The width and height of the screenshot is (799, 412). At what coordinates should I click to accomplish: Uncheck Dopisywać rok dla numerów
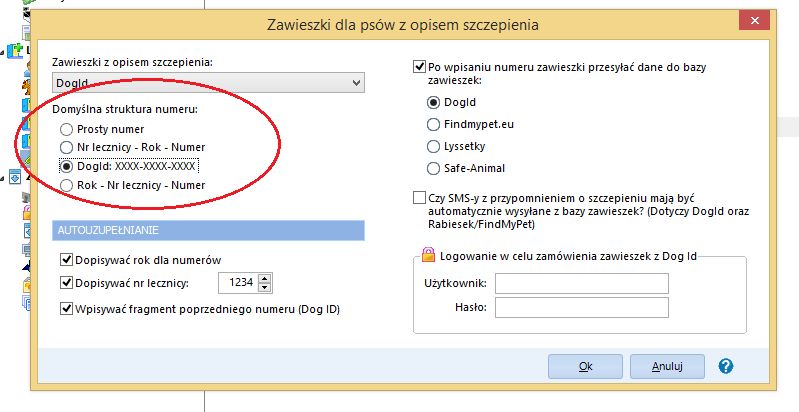point(66,260)
